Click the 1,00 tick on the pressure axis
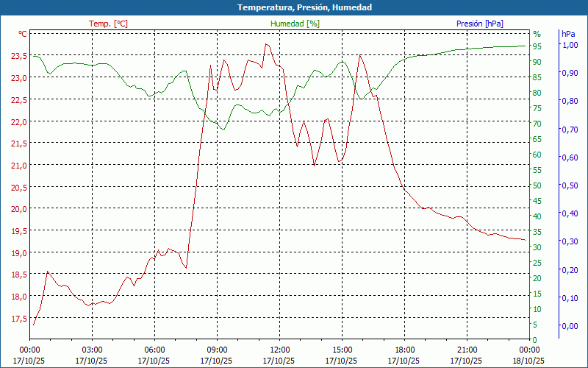588x368 pixels. pos(570,45)
